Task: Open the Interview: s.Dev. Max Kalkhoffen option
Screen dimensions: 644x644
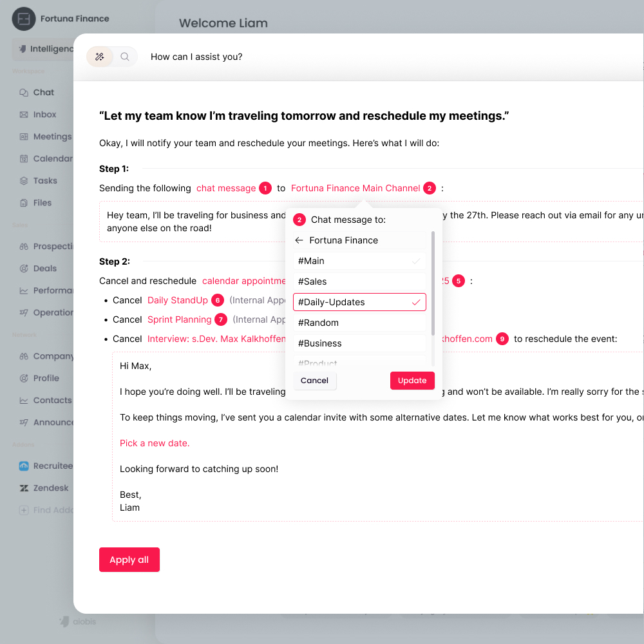Action: [x=216, y=339]
